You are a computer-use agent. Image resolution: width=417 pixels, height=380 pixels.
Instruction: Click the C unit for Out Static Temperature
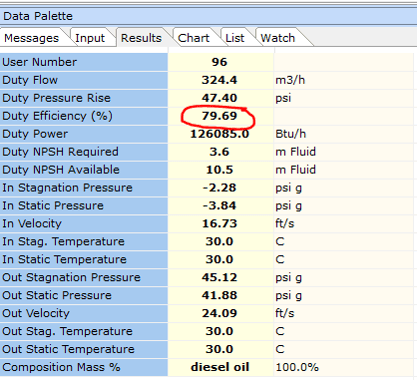click(280, 349)
